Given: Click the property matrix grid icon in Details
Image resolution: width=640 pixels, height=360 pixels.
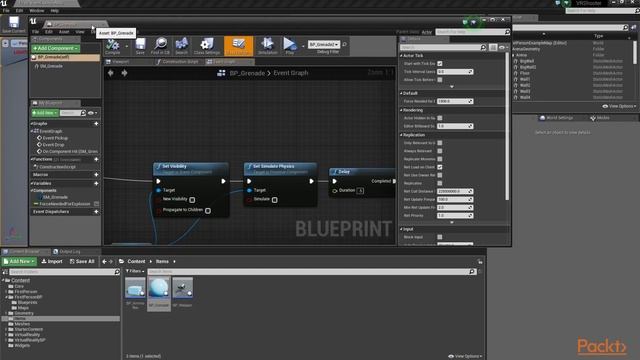Looking at the screenshot, I should [x=493, y=48].
